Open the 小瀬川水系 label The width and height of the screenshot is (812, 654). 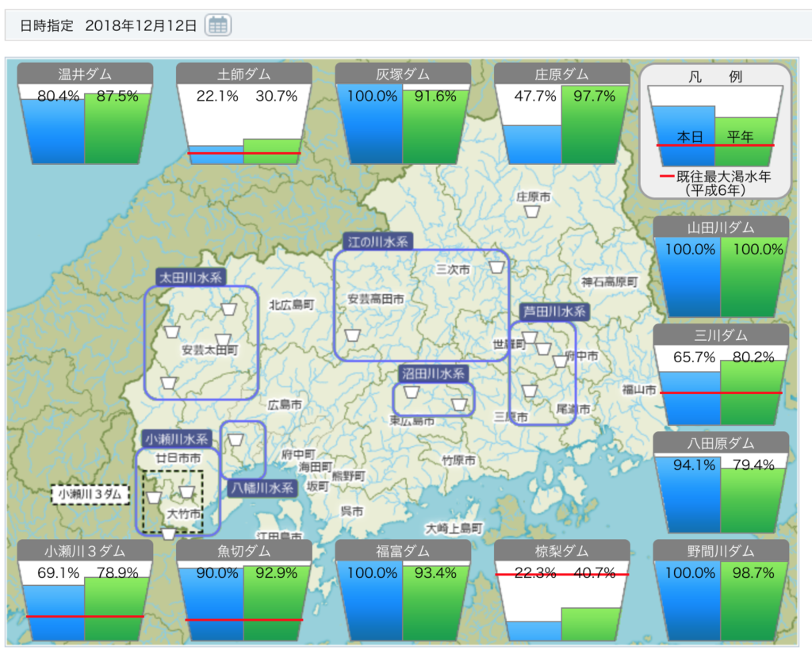177,438
